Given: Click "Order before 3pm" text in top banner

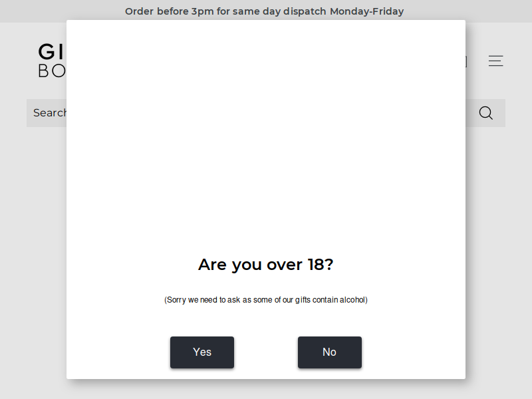Looking at the screenshot, I should 170,11.
